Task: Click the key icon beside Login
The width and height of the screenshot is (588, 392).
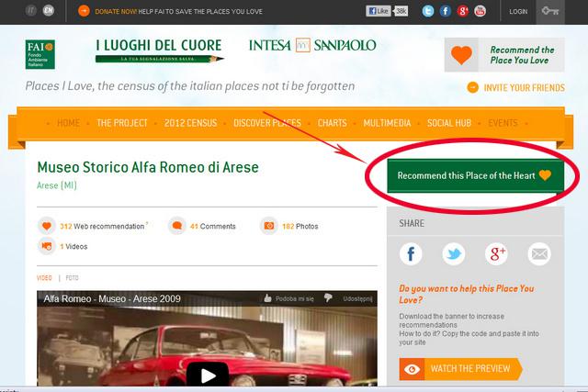Action: pyautogui.click(x=550, y=11)
